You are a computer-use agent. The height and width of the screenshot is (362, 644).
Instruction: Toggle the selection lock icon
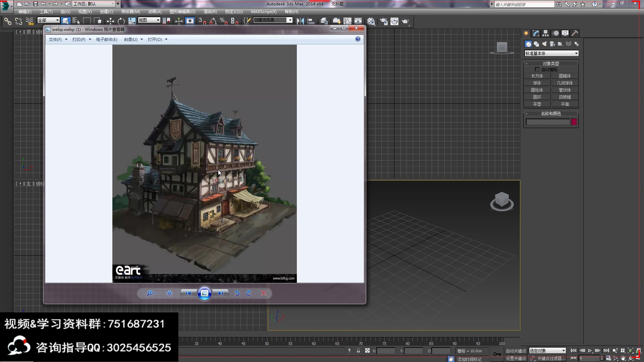(358, 351)
